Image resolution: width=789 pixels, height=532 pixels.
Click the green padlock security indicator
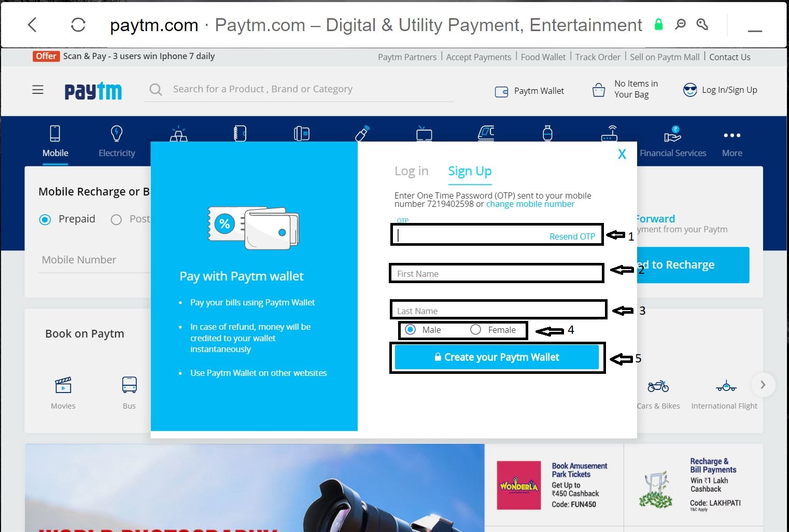coord(658,24)
